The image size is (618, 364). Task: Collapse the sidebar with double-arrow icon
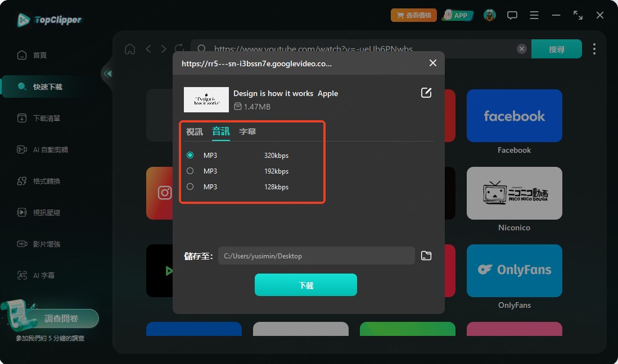[x=107, y=73]
